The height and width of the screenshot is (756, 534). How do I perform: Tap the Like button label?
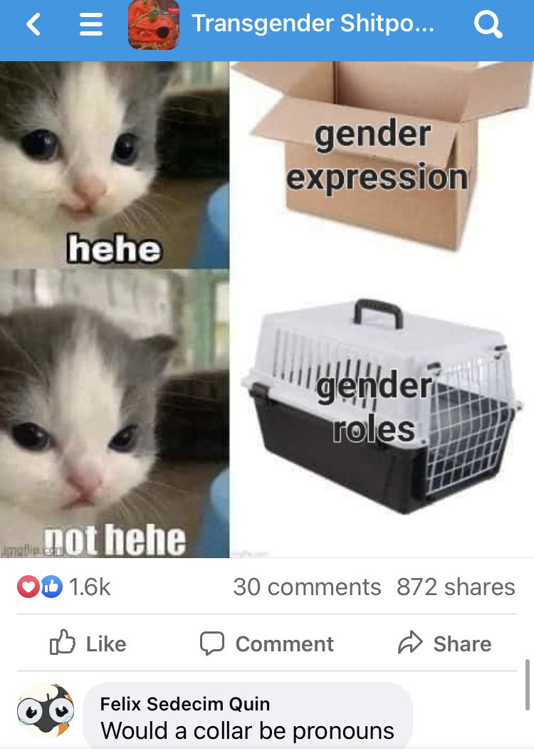[x=106, y=644]
